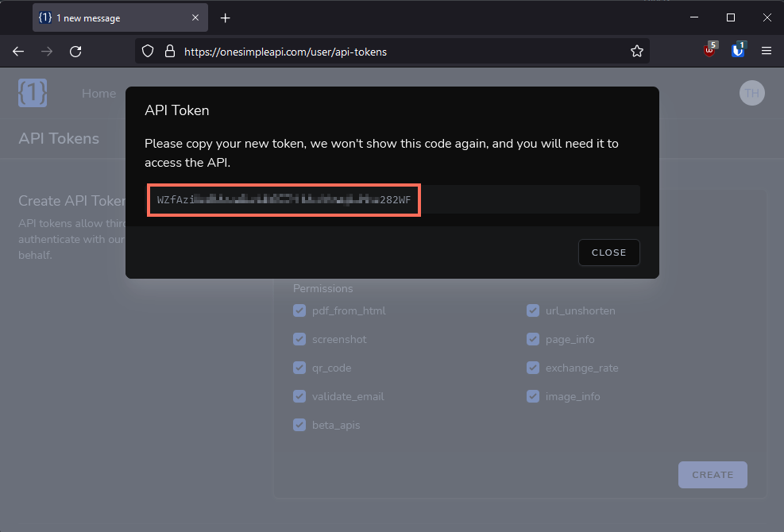Click the forward navigation arrow
Viewport: 784px width, 532px height.
coord(46,51)
